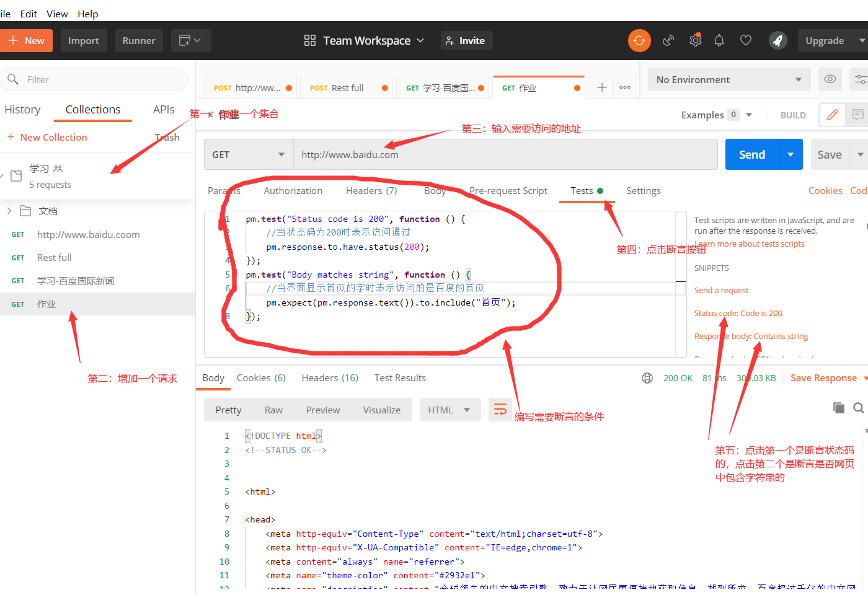
Task: Click the Save button
Action: pyautogui.click(x=830, y=154)
